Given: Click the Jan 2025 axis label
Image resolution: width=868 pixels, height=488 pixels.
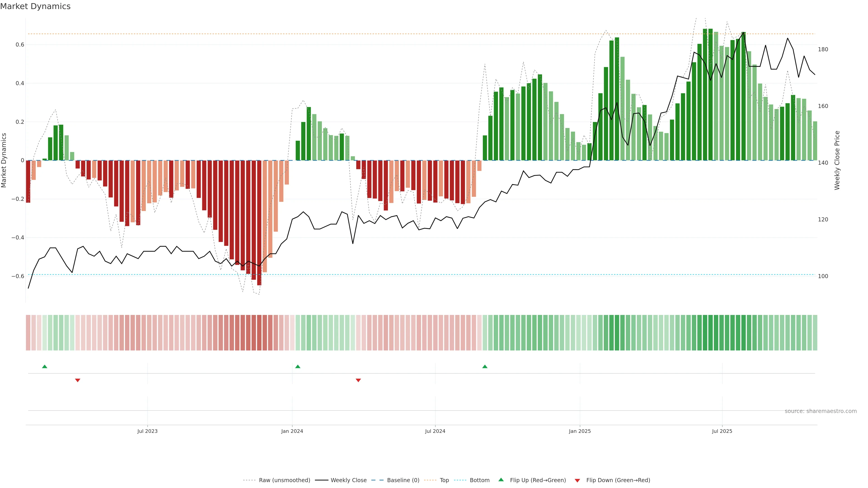Looking at the screenshot, I should (x=580, y=431).
